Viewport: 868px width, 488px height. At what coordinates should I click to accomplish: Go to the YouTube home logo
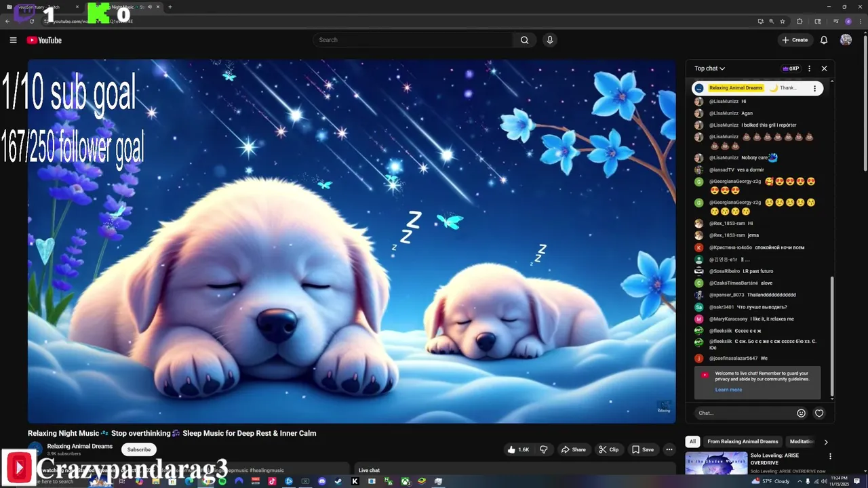click(44, 40)
